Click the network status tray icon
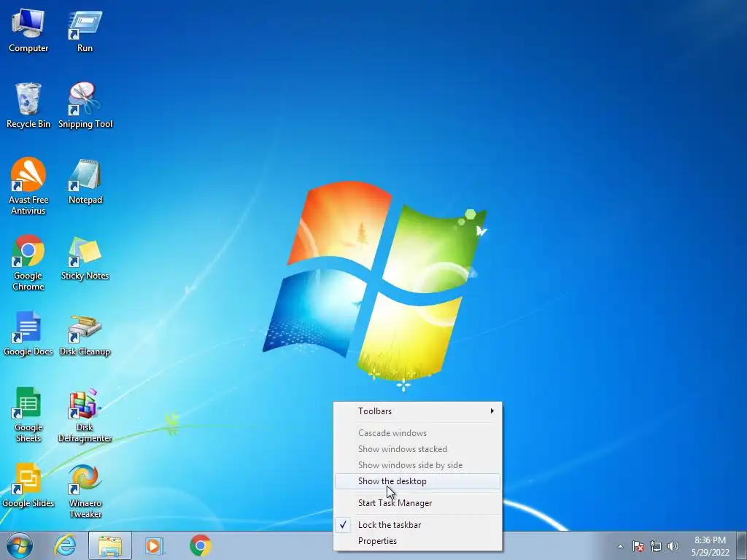 tap(656, 546)
